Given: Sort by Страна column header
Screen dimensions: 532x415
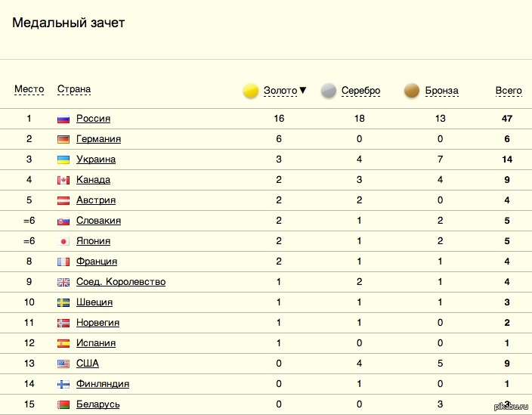Looking at the screenshot, I should click(74, 89).
